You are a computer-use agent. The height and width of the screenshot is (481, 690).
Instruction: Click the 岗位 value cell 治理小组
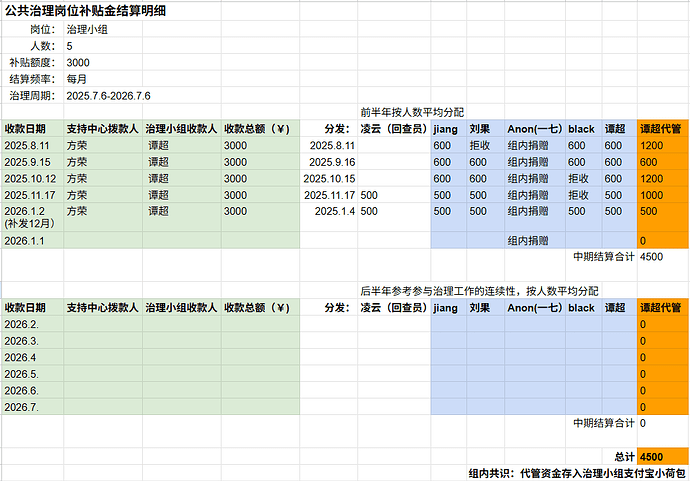coord(87,29)
